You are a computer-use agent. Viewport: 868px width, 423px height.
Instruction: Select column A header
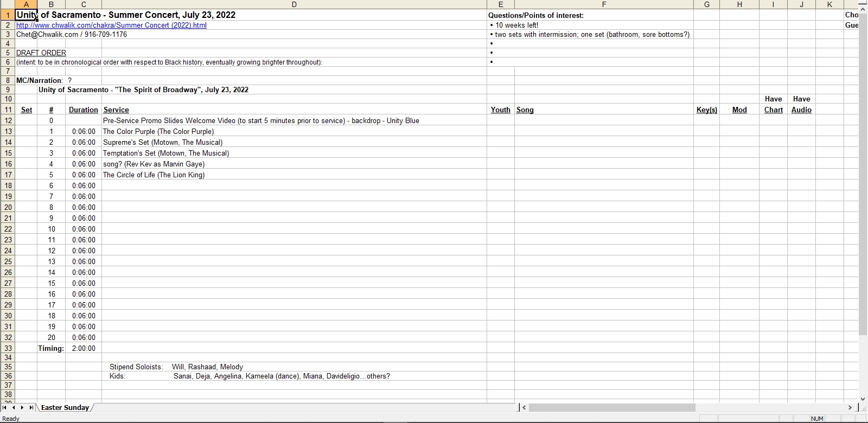click(x=26, y=4)
